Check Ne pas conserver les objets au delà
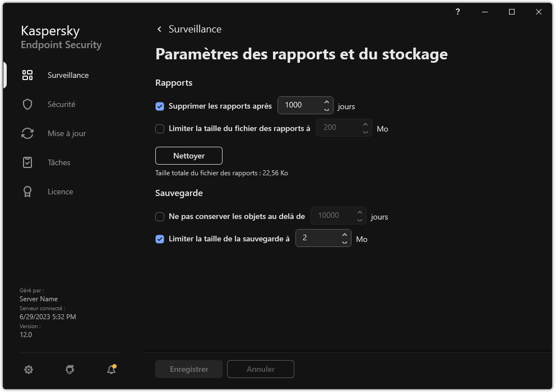 [160, 216]
